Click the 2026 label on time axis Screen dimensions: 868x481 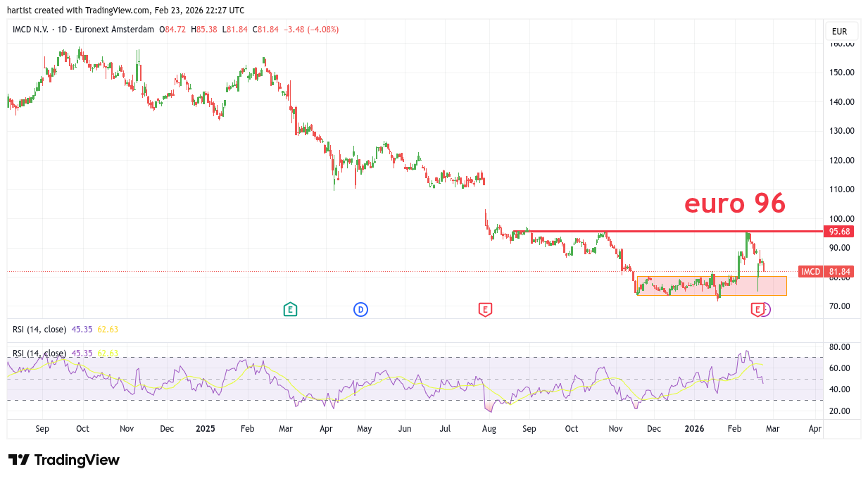tap(694, 428)
